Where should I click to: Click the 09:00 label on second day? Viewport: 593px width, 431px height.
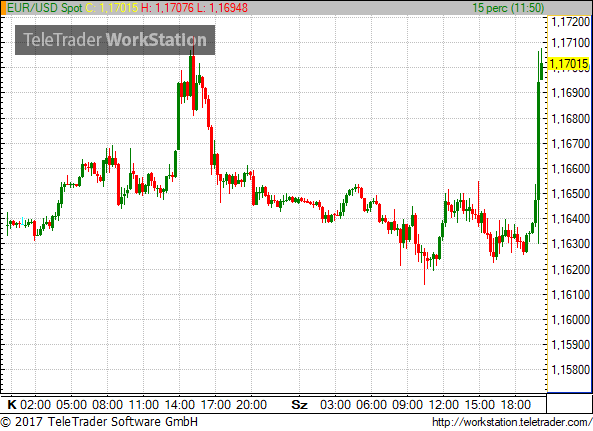(407, 405)
